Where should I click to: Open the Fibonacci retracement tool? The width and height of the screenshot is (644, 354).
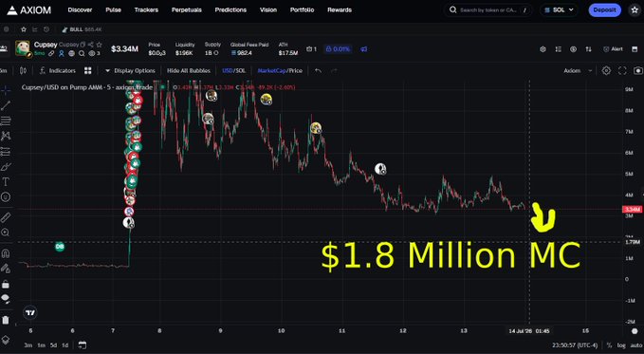(6, 121)
